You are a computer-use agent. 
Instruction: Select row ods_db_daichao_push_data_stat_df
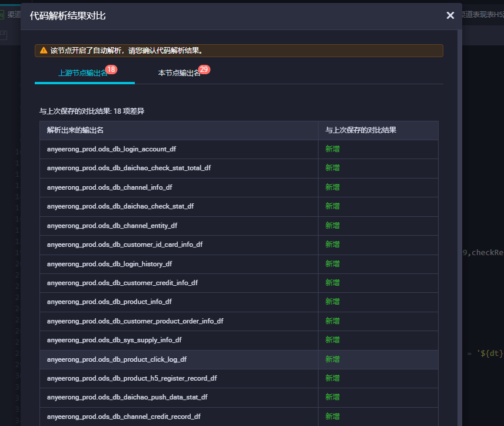click(239, 397)
